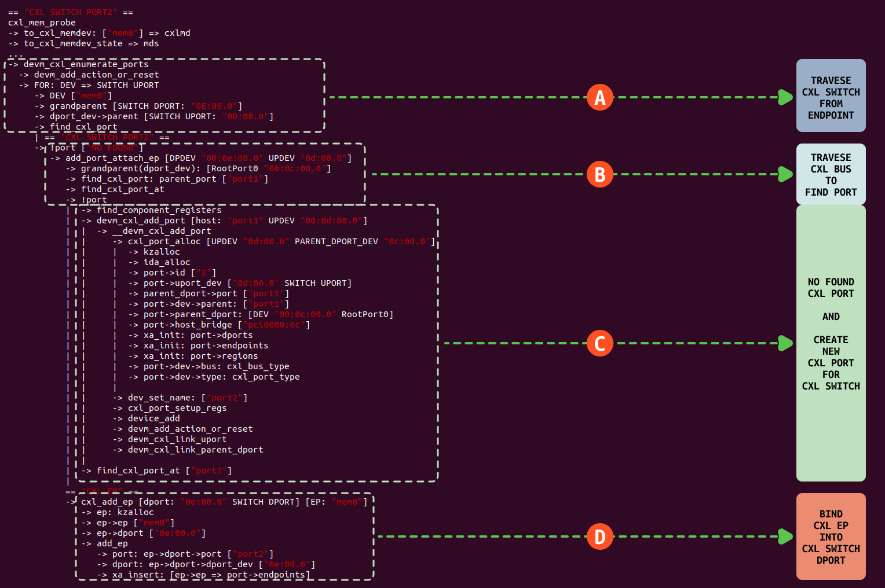This screenshot has height=588, width=885.
Task: Click green arrowhead pointing to Create New CXL Port box
Action: click(x=785, y=343)
